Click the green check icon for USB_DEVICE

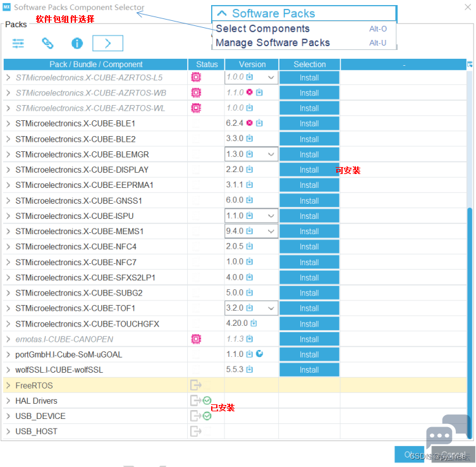(207, 416)
